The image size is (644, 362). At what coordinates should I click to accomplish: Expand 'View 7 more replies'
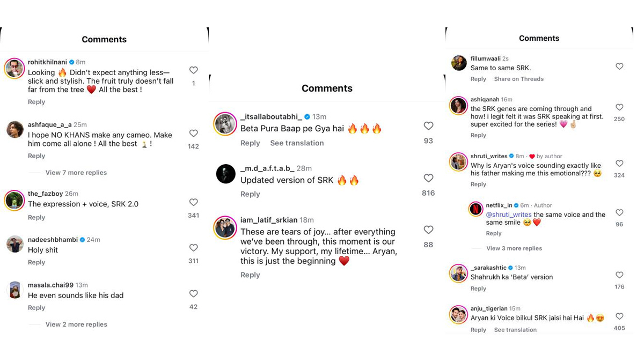(x=76, y=173)
